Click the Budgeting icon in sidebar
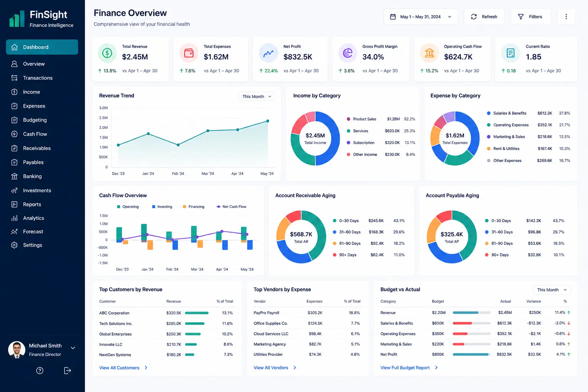This screenshot has height=392, width=588. (15, 120)
